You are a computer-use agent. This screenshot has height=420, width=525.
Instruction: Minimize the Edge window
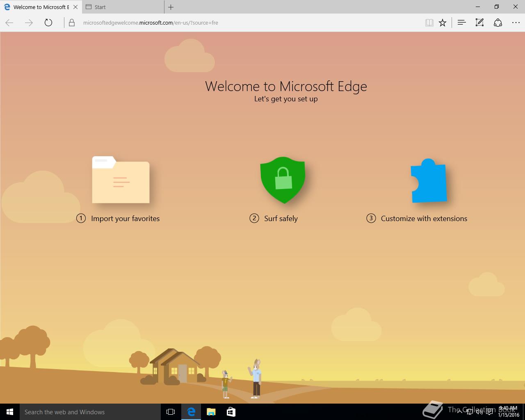click(x=478, y=7)
